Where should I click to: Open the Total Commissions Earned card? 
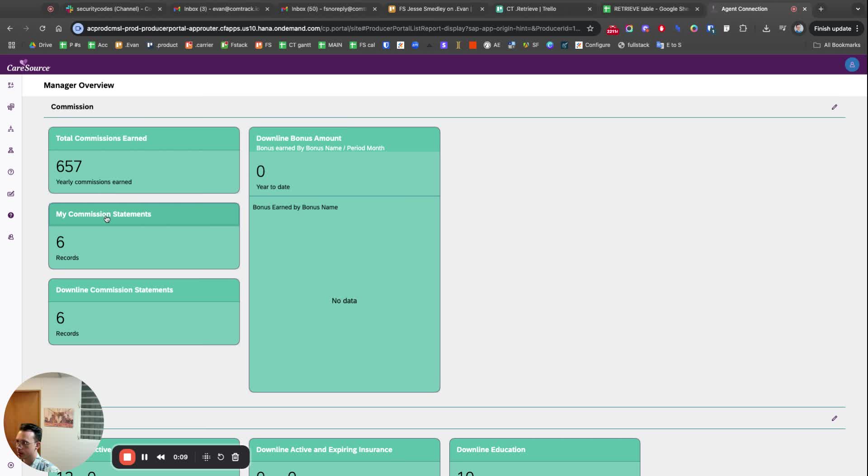point(144,160)
